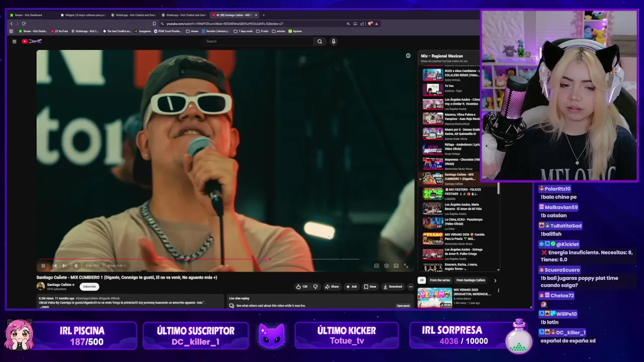Image resolution: width=644 pixels, height=362 pixels.
Task: Focus the YouTube search box
Action: pyautogui.click(x=259, y=41)
